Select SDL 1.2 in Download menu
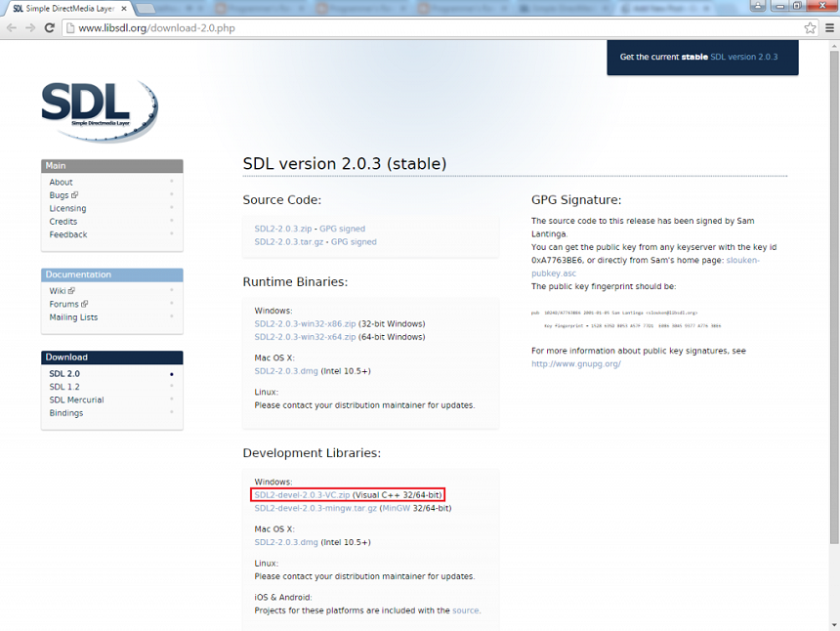 coord(64,387)
